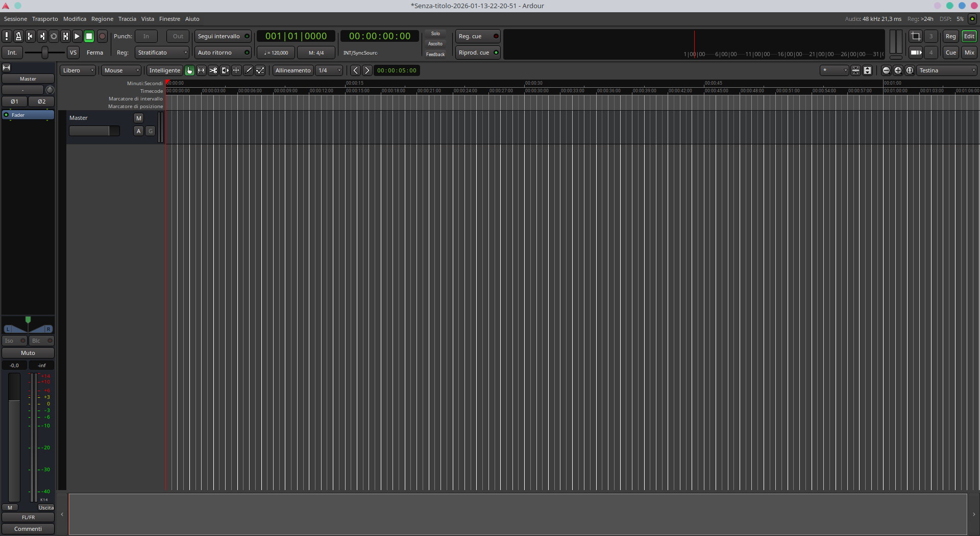
Task: Click the zoom out magnifier icon
Action: 886,70
